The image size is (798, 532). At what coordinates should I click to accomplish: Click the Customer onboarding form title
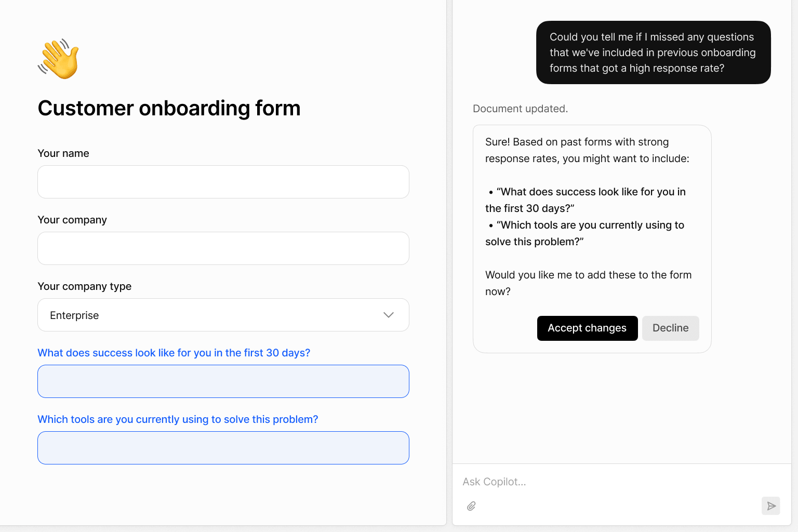pos(169,108)
